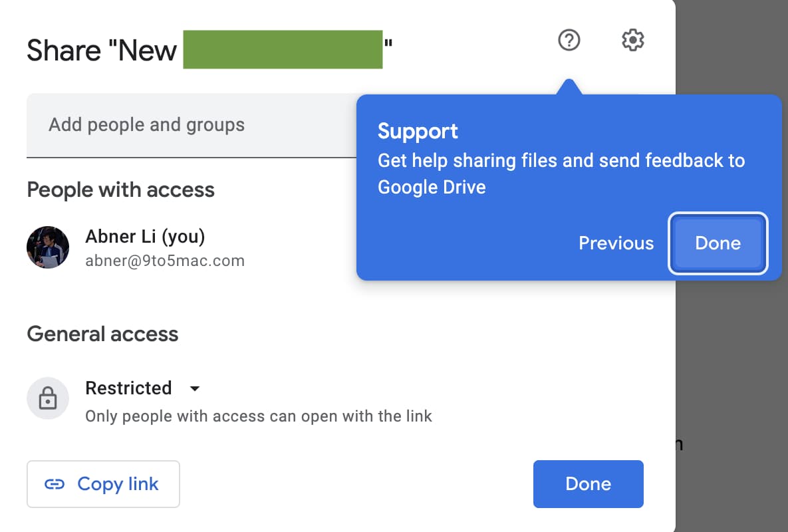This screenshot has height=532, width=788.
Task: Select the Restricted access label
Action: pos(128,388)
